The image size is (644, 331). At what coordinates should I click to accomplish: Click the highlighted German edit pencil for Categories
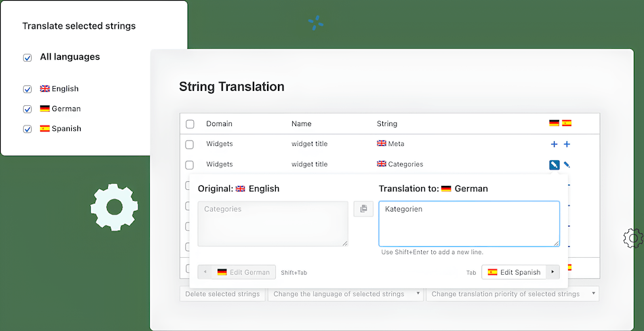[554, 165]
